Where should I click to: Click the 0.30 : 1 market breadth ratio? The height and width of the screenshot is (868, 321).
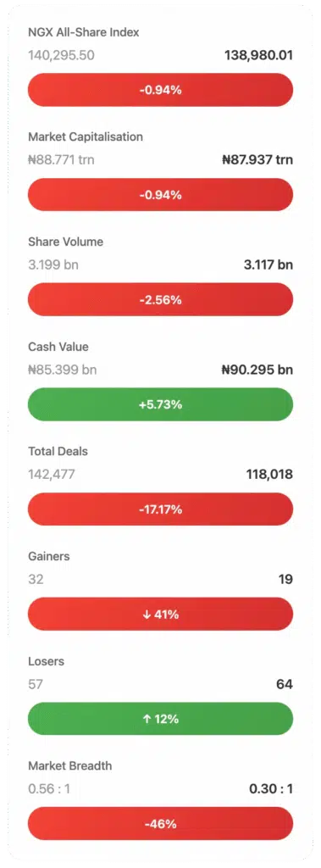click(271, 789)
